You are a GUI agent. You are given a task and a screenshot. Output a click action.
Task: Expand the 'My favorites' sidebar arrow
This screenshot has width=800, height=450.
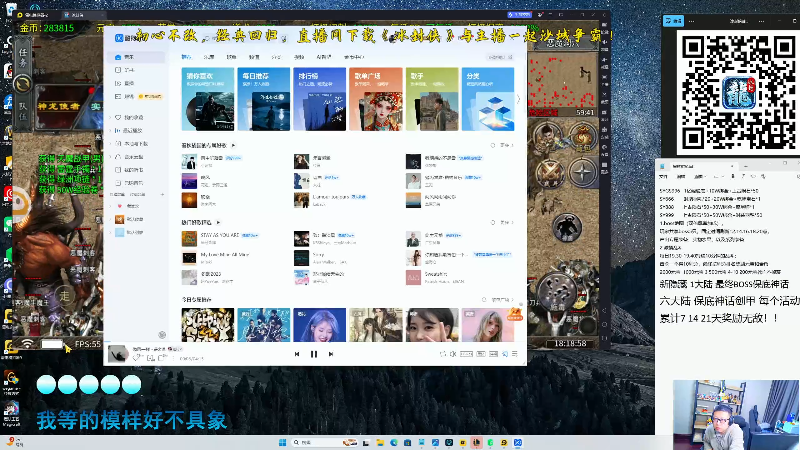point(110,117)
